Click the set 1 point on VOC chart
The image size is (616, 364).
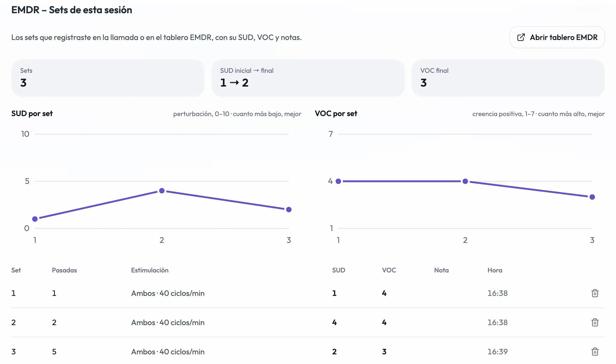(338, 181)
